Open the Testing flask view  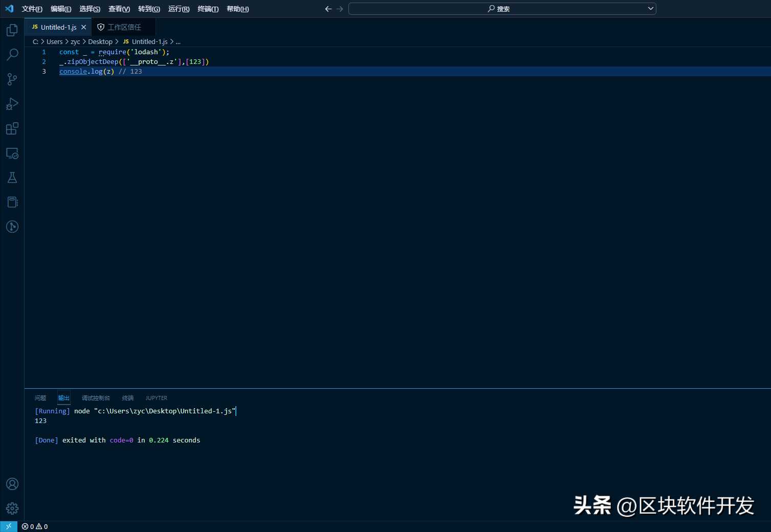click(x=12, y=178)
